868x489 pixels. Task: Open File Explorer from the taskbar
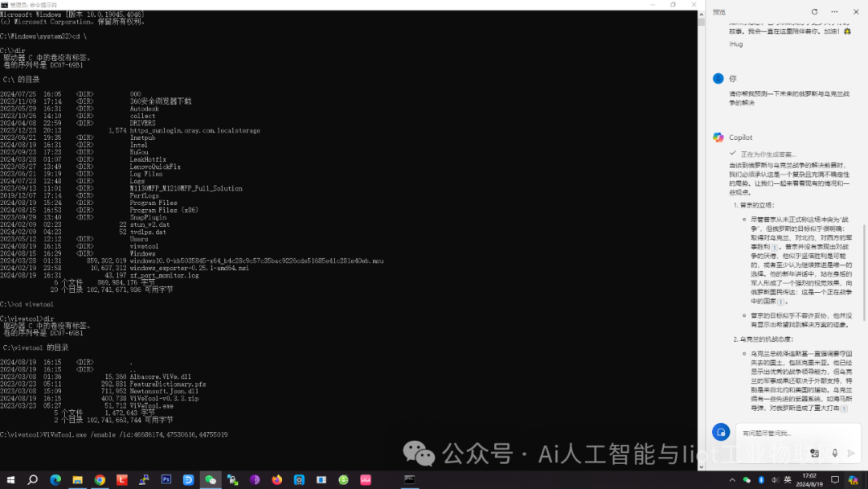(78, 479)
